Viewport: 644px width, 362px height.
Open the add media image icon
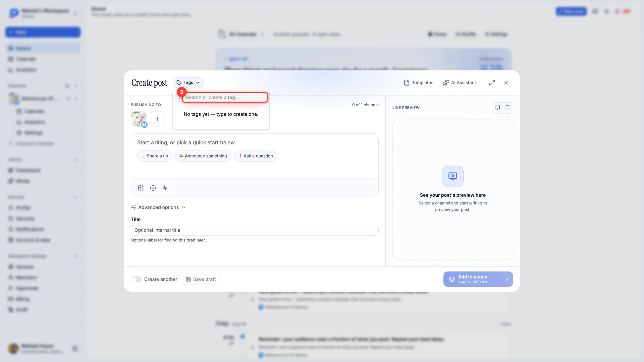141,188
